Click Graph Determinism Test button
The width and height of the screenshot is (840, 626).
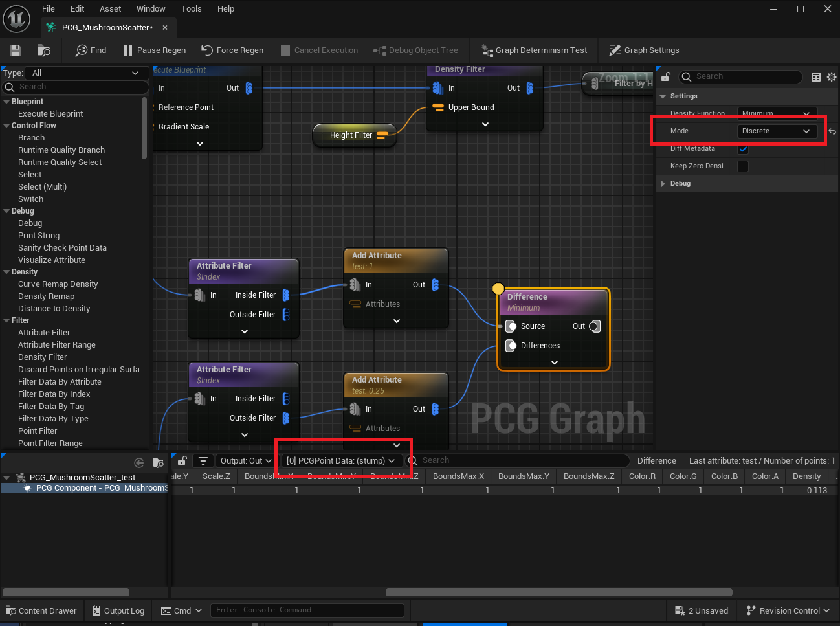click(x=534, y=50)
